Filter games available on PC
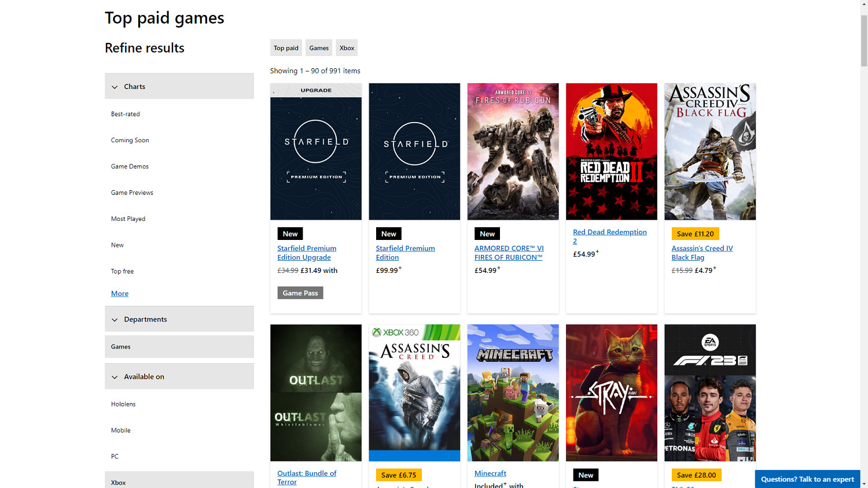 115,456
